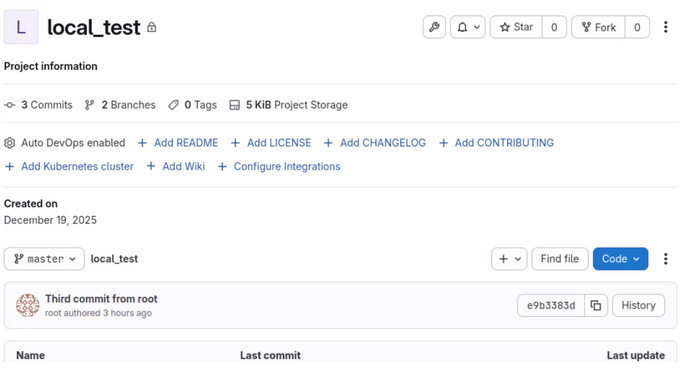697x372 pixels.
Task: Click the Last update column header
Action: coord(636,355)
